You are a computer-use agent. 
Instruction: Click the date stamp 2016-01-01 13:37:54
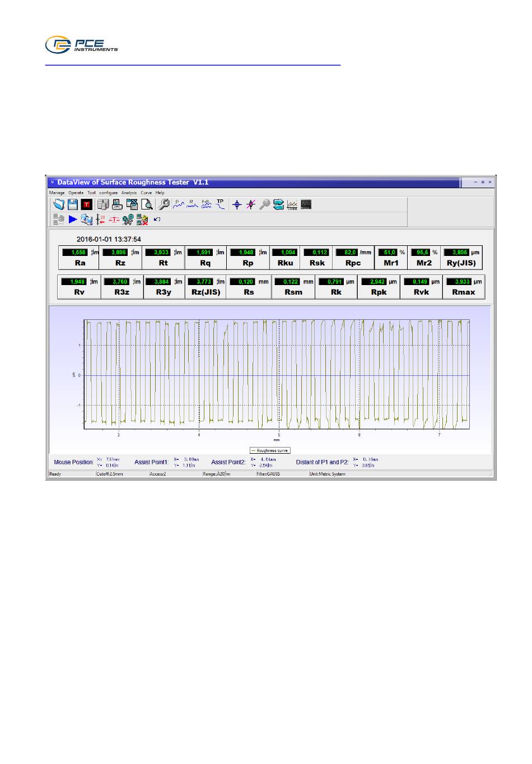point(109,239)
